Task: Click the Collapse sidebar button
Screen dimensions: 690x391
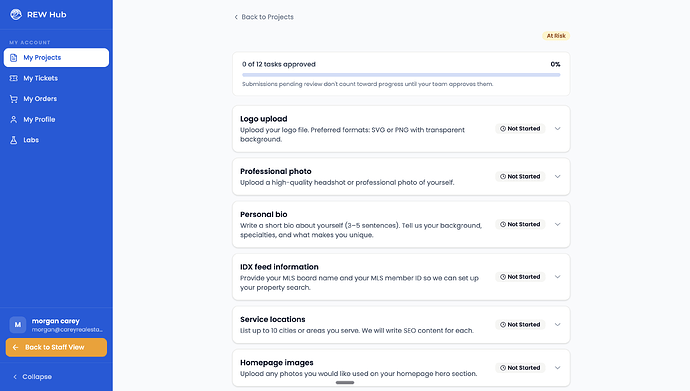Action: pos(33,377)
